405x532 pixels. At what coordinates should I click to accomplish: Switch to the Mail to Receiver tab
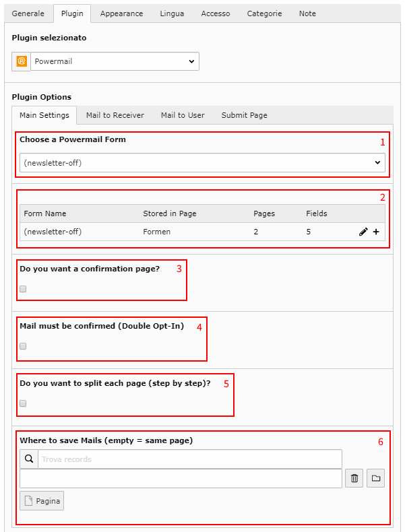click(x=115, y=115)
